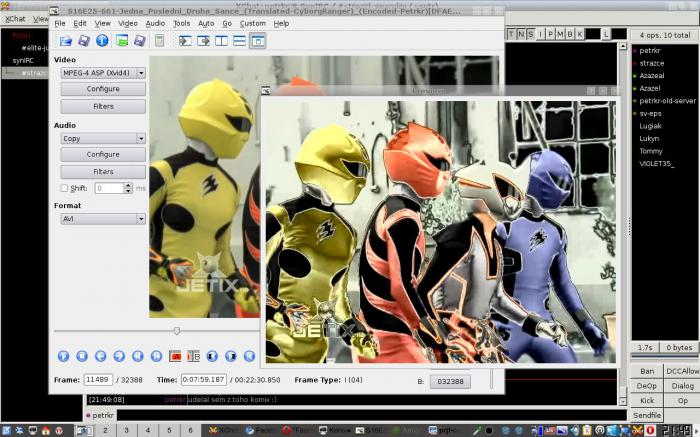Screen dimensions: 700x437
Task: Jump to next keyframe button
Action: (x=156, y=356)
